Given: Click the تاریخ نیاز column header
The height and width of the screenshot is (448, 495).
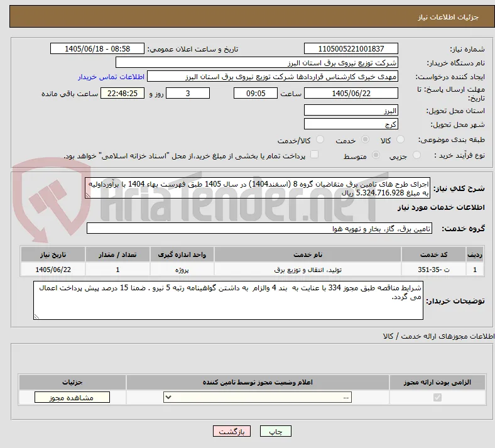Looking at the screenshot, I should click(x=53, y=254).
